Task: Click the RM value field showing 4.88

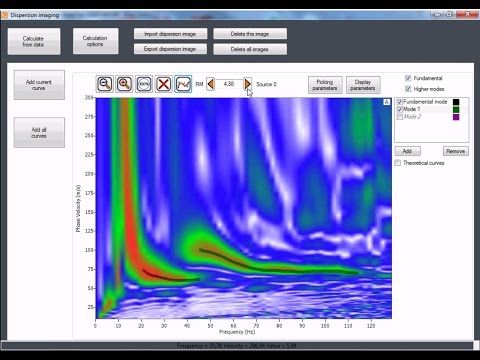Action: pyautogui.click(x=229, y=84)
